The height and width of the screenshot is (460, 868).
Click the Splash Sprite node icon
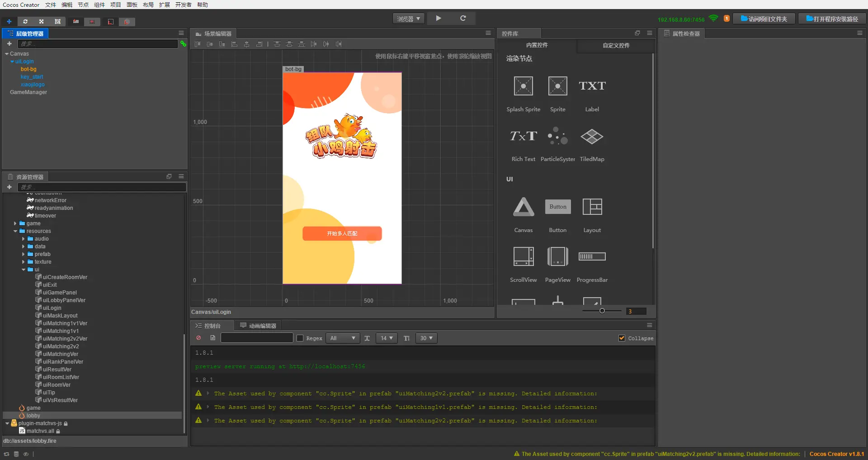tap(523, 86)
